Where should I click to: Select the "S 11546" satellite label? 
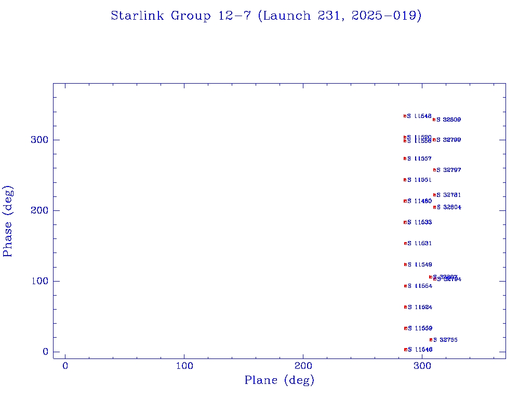[x=420, y=350]
